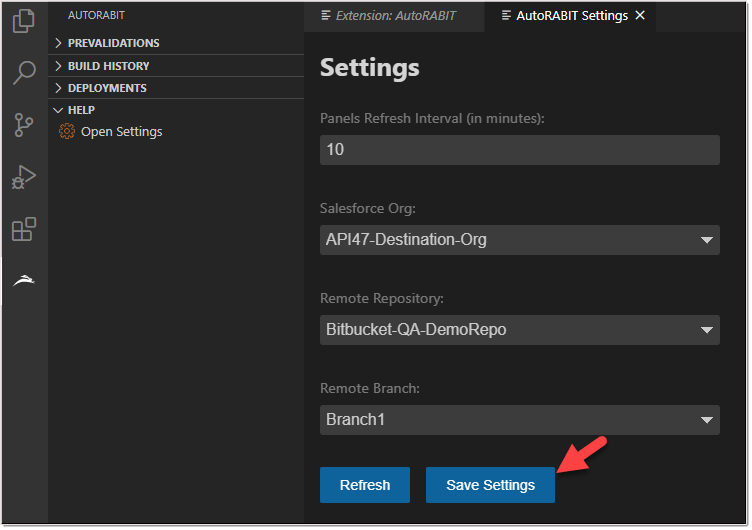Open the Remote Branch dropdown
Screen dimensions: 752x530
click(521, 421)
